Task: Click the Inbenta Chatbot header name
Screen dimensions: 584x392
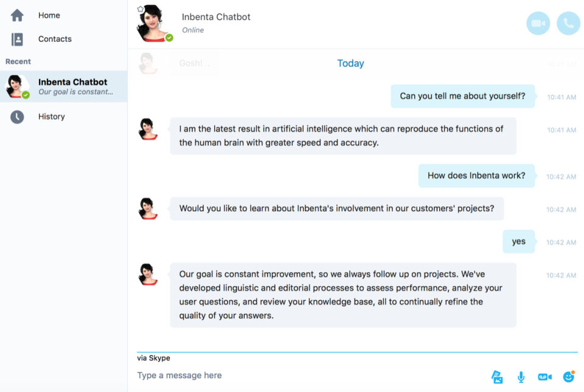Action: (x=216, y=17)
